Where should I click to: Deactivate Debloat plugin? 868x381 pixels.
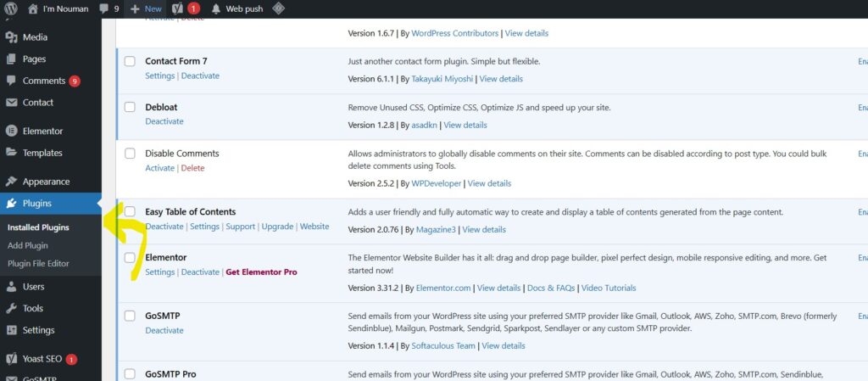(x=164, y=121)
